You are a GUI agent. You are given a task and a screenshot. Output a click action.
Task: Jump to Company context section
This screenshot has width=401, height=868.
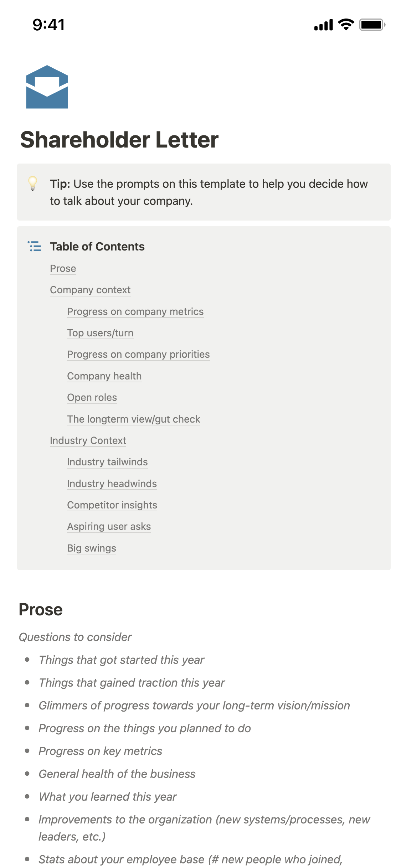[x=90, y=290]
